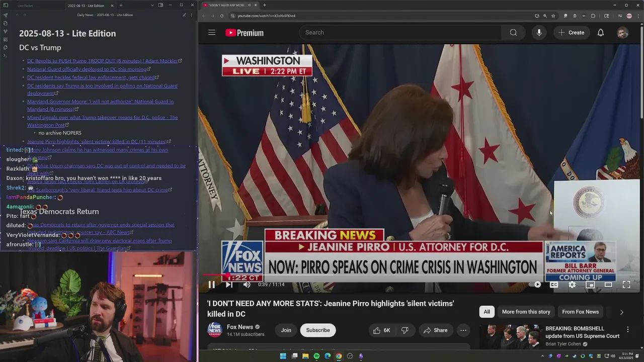Open Chrome from the taskbar

tap(339, 356)
